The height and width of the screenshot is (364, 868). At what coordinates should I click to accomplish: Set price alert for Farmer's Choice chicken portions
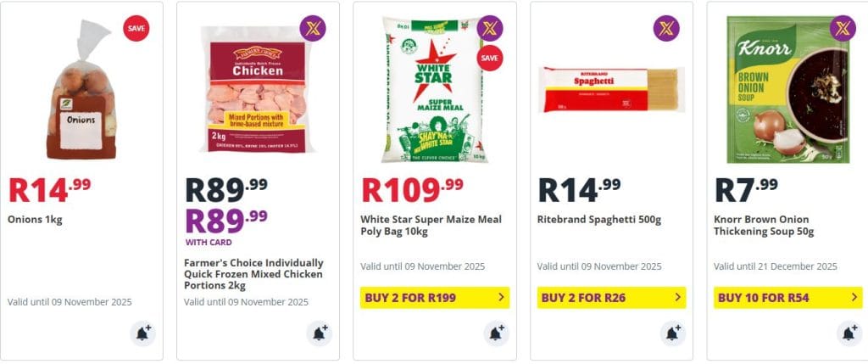tap(320, 333)
